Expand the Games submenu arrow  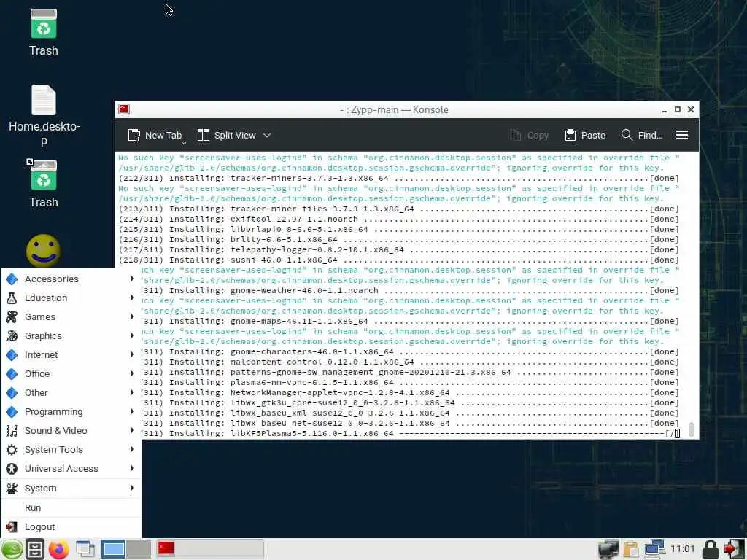pos(132,316)
